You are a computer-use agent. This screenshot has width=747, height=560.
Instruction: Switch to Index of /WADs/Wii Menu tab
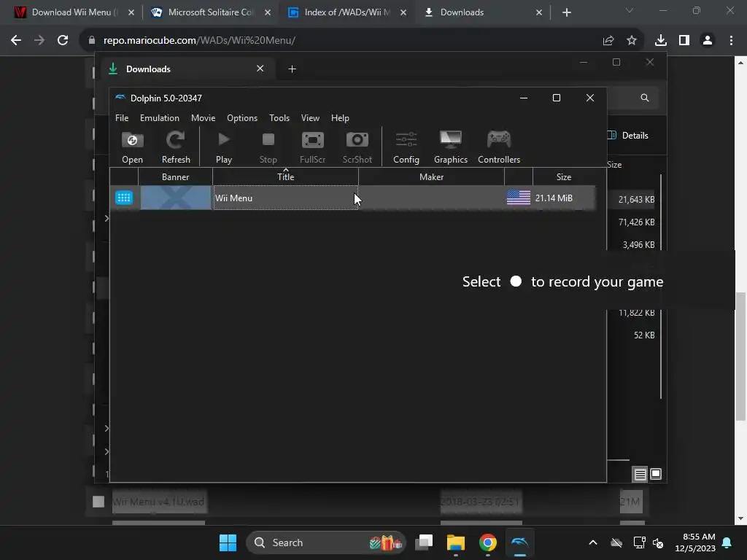click(348, 12)
